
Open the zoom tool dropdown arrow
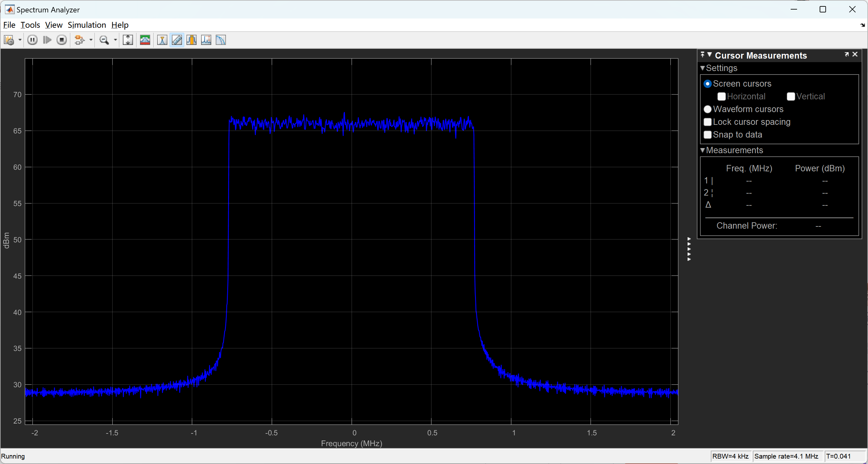click(115, 40)
